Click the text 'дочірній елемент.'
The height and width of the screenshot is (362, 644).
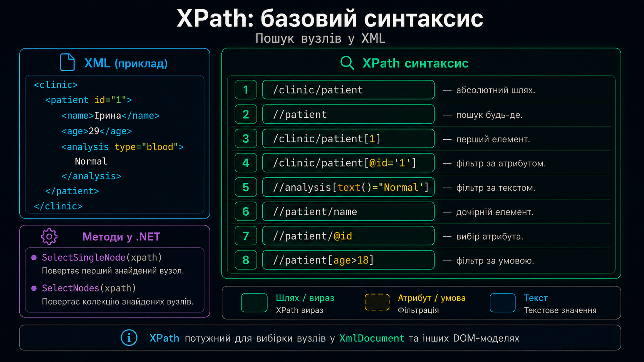click(x=495, y=212)
